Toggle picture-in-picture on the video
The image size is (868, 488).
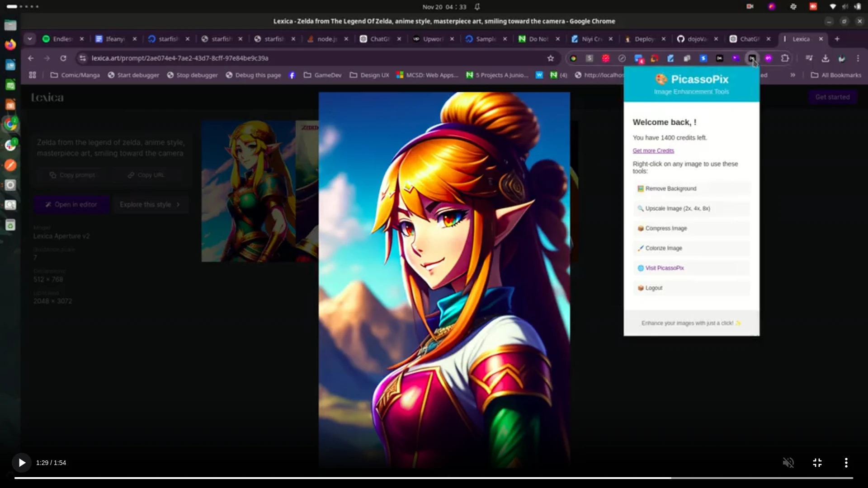coord(817,462)
